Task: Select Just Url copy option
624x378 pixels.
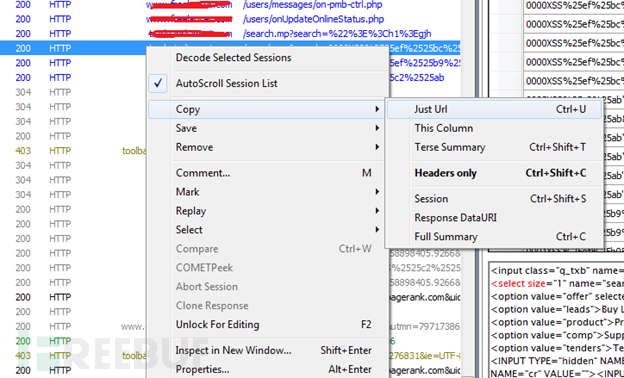Action: click(x=494, y=109)
